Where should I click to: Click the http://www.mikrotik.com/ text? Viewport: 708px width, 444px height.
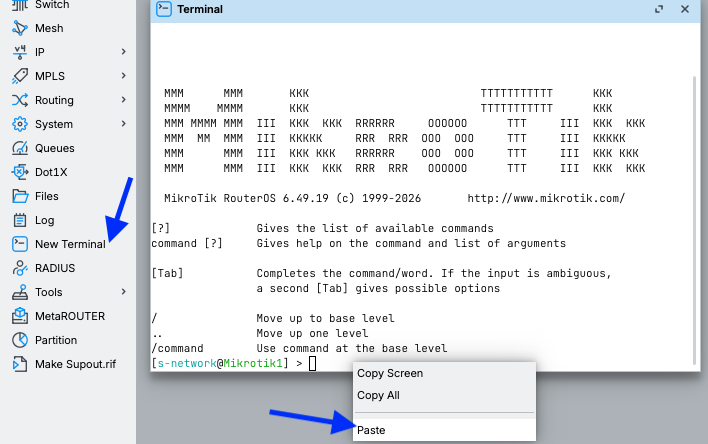[x=546, y=198]
